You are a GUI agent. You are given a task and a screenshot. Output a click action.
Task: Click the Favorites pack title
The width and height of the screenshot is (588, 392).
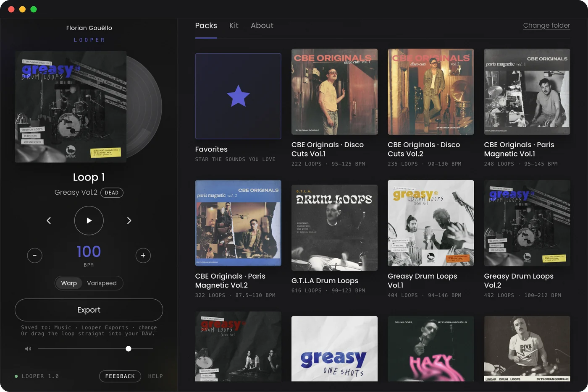pyautogui.click(x=211, y=149)
